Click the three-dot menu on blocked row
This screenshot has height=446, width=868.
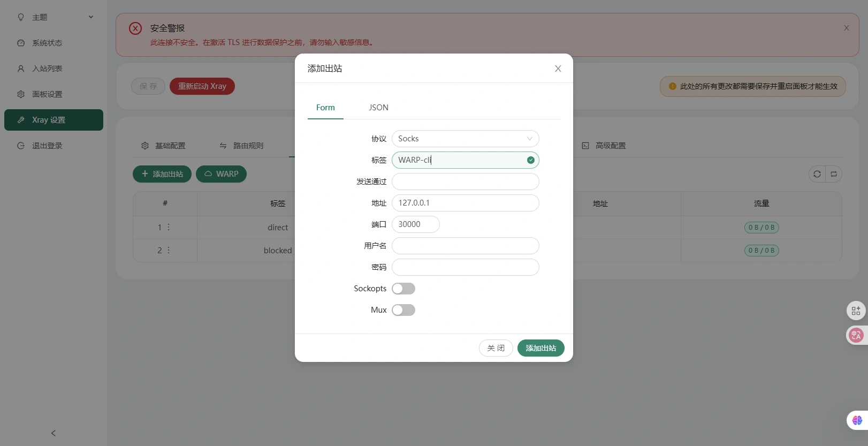point(169,251)
